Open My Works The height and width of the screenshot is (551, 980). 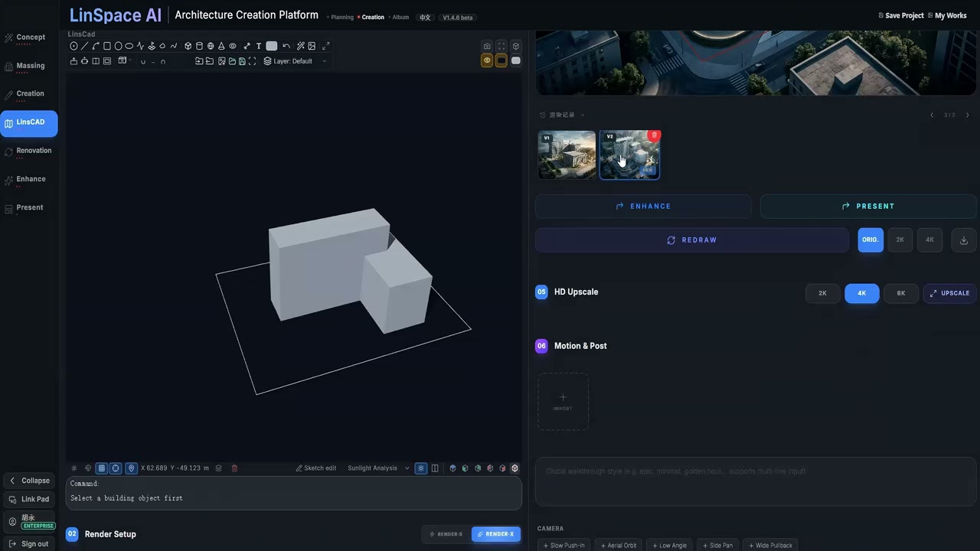click(x=947, y=15)
